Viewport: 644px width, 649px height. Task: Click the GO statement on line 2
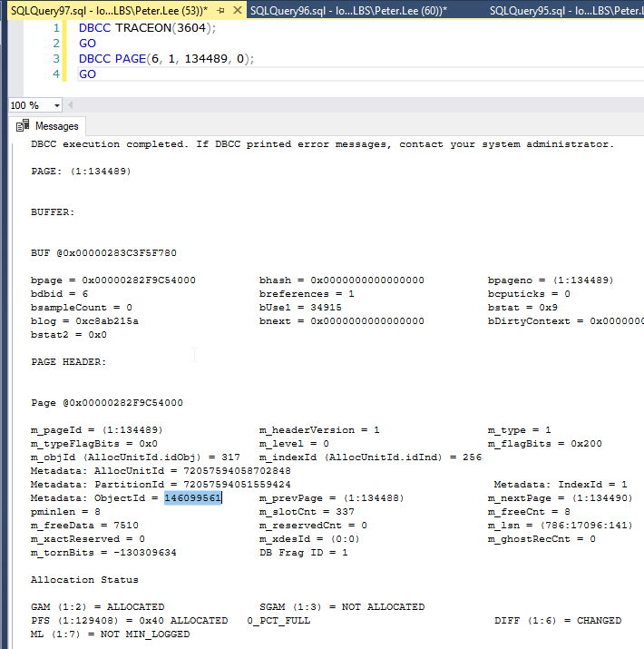click(87, 43)
